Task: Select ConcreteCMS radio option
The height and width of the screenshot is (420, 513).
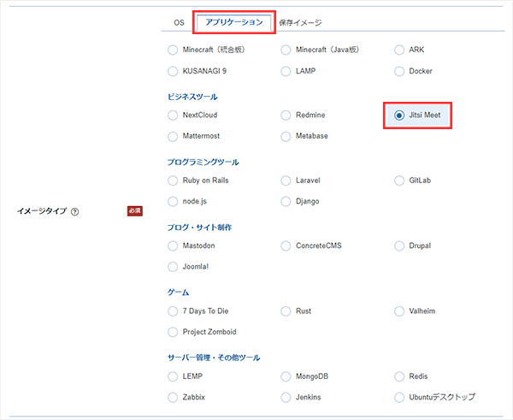Action: 286,245
